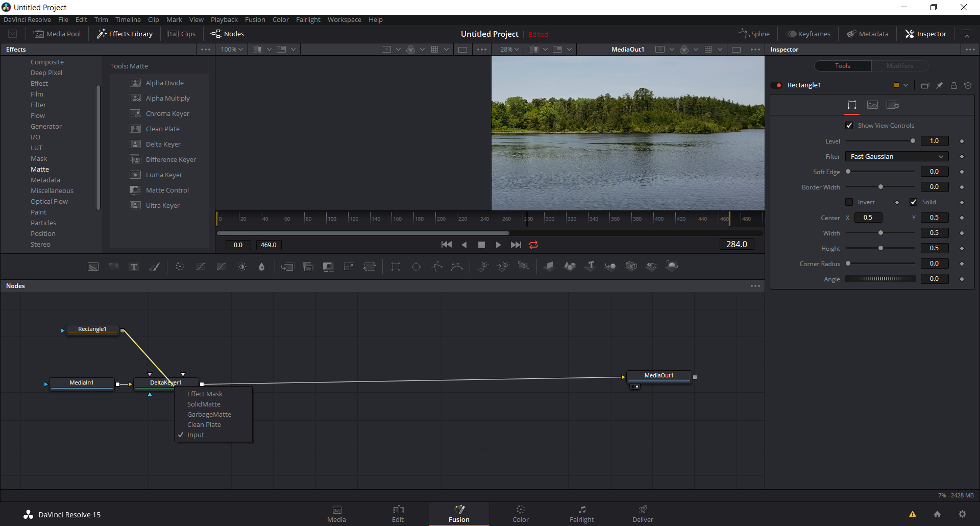Image resolution: width=980 pixels, height=526 pixels.
Task: Click the Center X value field
Action: [x=868, y=218]
